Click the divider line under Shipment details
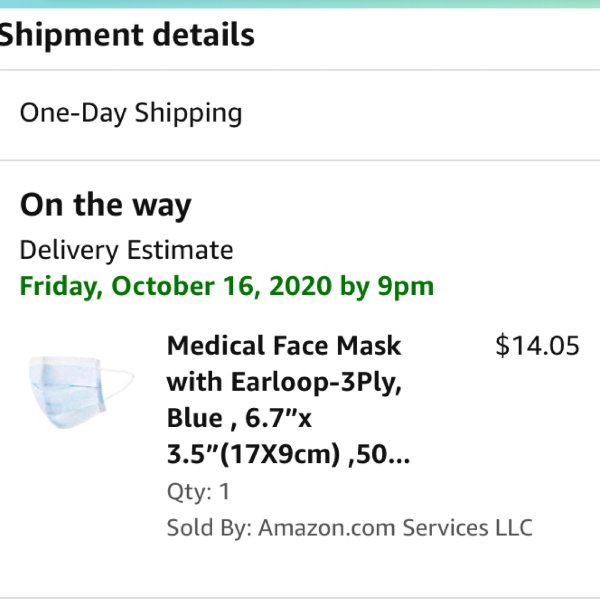 tap(300, 70)
